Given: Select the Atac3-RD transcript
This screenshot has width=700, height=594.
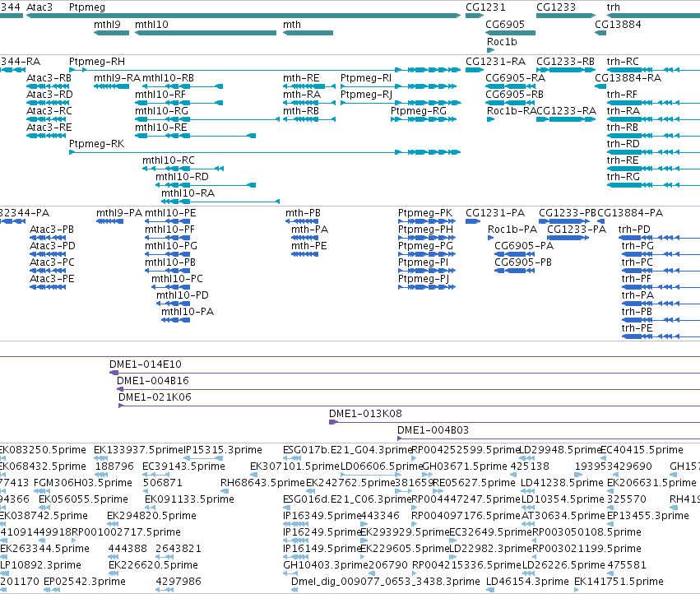Looking at the screenshot, I should click(x=46, y=103).
